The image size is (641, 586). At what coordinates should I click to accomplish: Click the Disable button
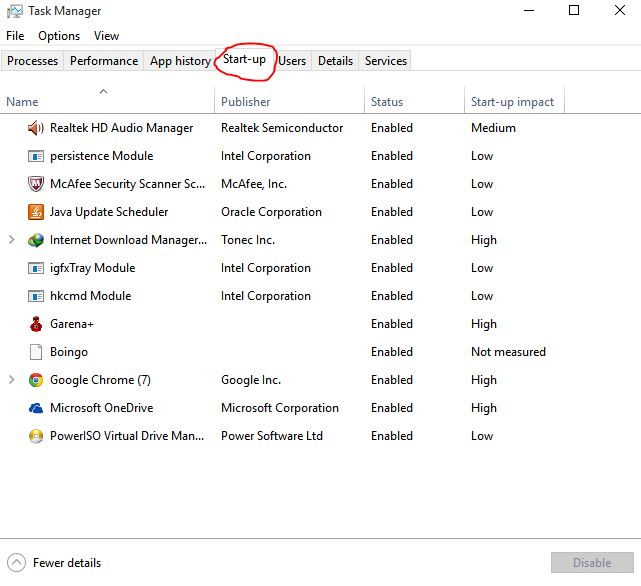(592, 563)
